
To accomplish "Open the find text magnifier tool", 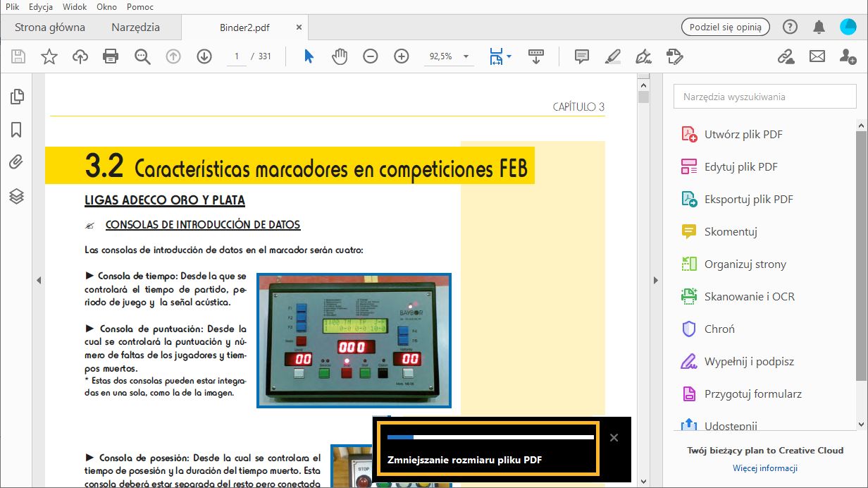I will tap(143, 56).
